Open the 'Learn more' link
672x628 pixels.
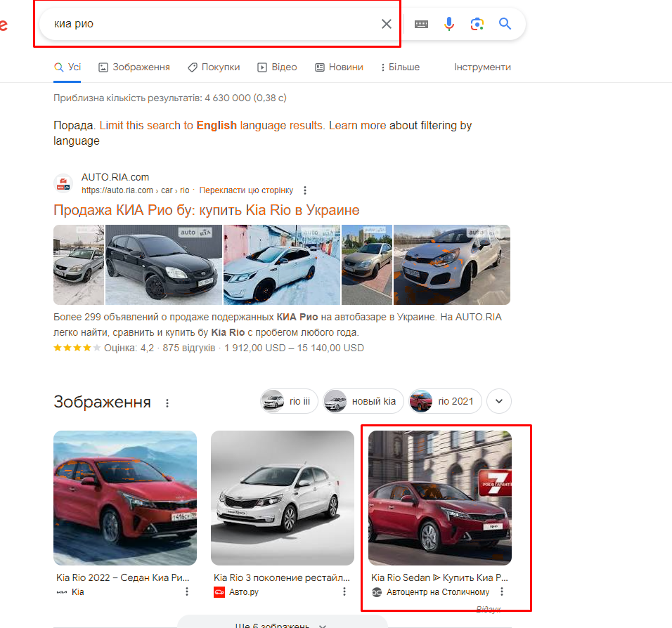click(x=357, y=126)
